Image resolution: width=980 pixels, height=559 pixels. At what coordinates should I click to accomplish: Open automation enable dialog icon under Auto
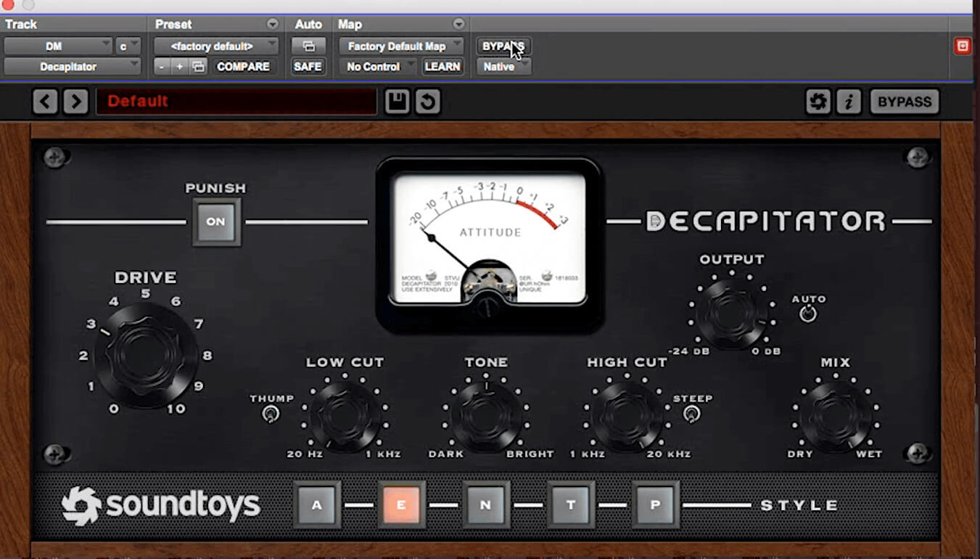[308, 46]
